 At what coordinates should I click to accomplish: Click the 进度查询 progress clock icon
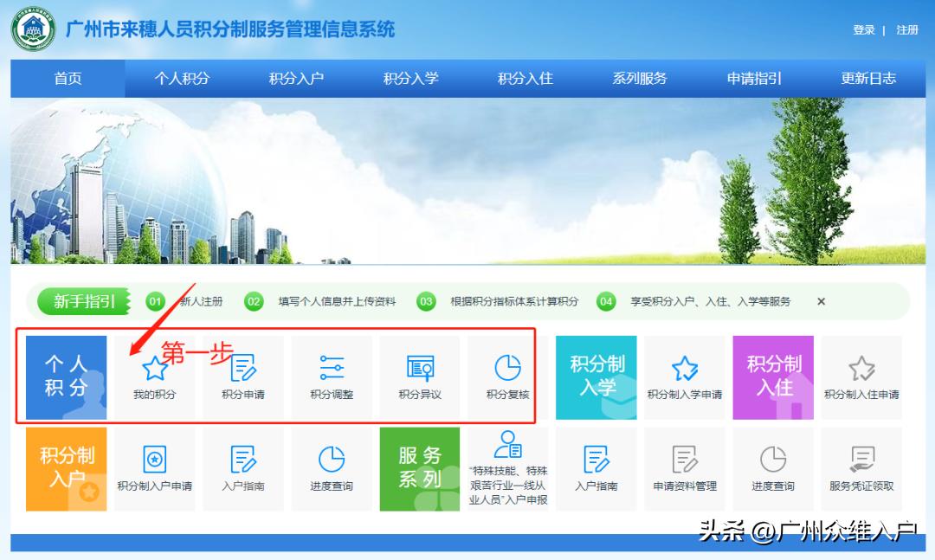tap(332, 461)
